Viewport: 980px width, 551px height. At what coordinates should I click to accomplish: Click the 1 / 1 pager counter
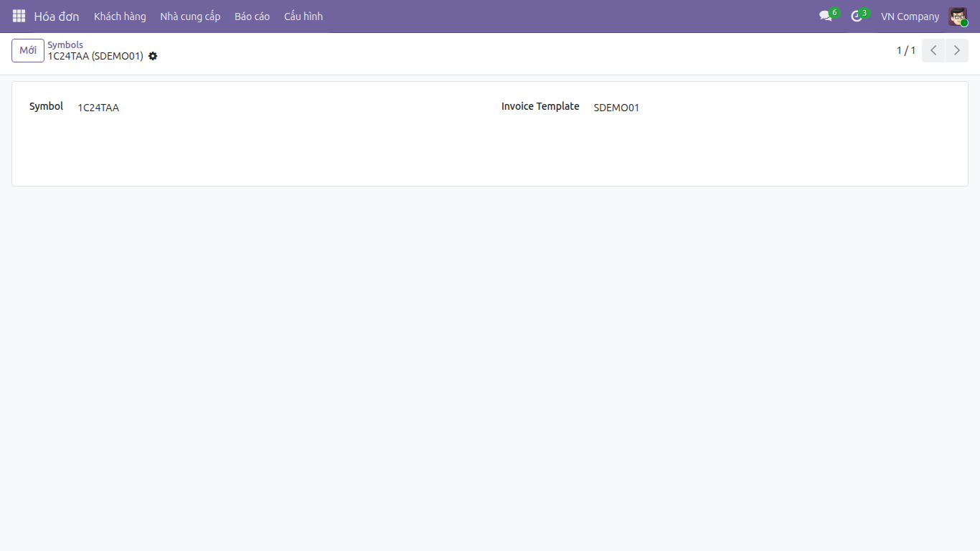tap(906, 50)
